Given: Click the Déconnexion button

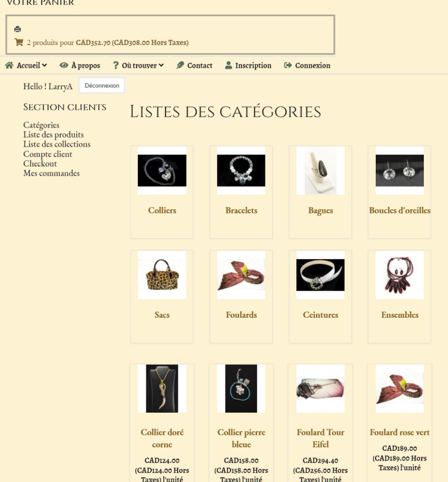Looking at the screenshot, I should tap(102, 85).
